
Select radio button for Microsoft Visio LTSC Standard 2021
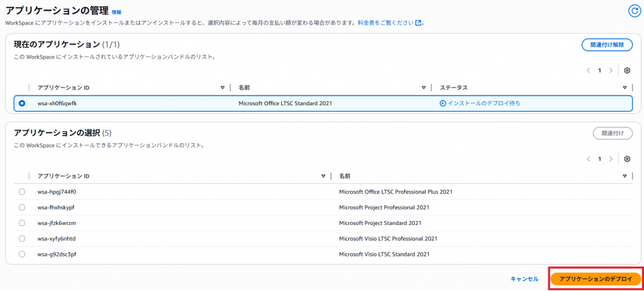pos(22,254)
